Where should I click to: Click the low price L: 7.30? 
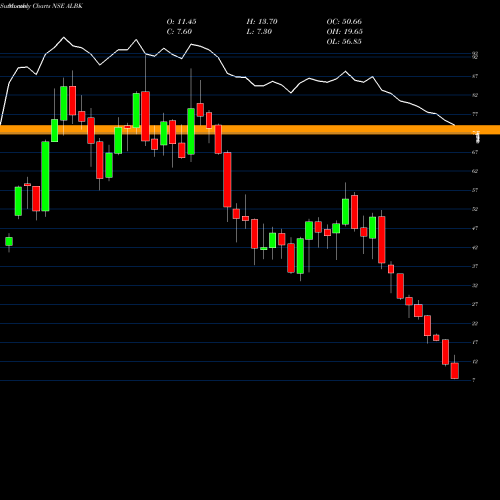click(259, 32)
